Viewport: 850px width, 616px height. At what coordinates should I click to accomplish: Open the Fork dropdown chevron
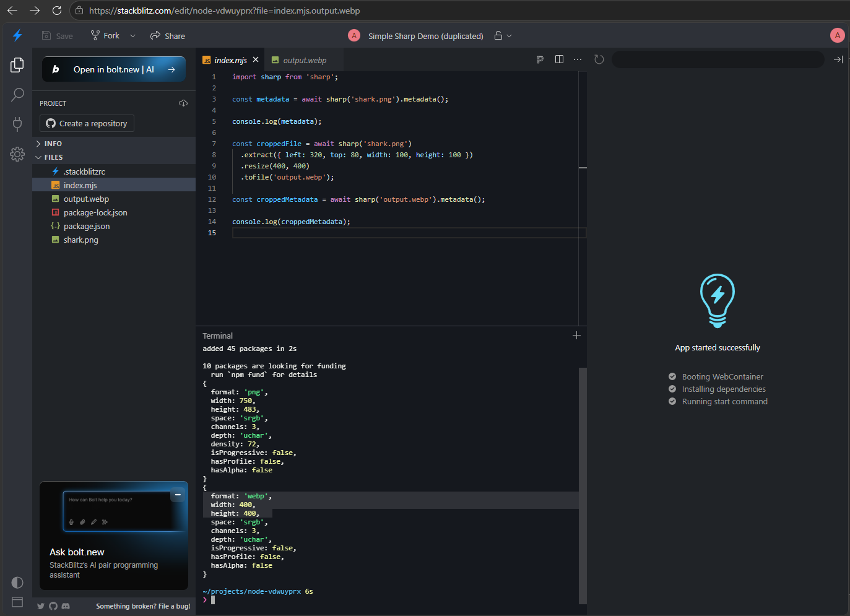(x=132, y=36)
